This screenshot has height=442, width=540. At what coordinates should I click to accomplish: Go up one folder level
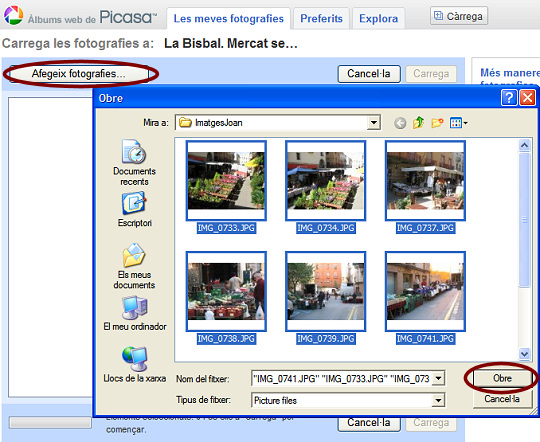(418, 123)
